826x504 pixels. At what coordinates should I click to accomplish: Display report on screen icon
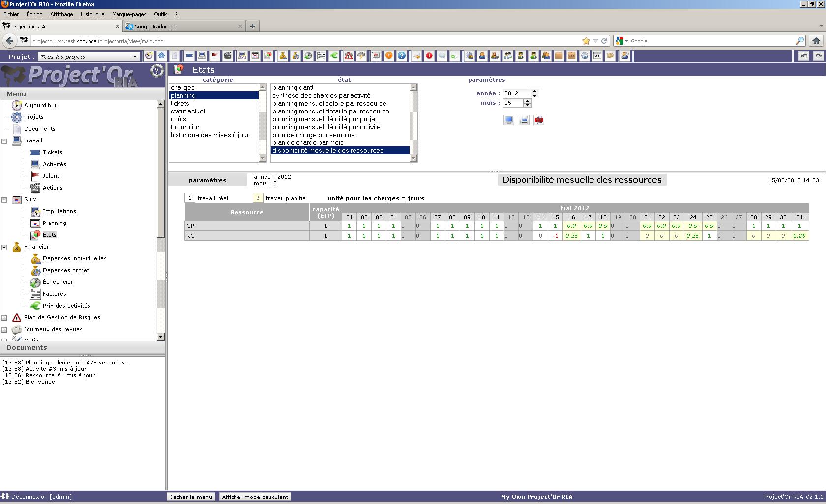[509, 120]
